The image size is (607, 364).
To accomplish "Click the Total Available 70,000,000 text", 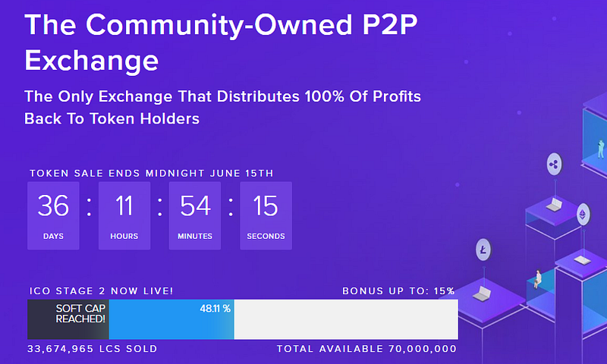I will 366,349.
